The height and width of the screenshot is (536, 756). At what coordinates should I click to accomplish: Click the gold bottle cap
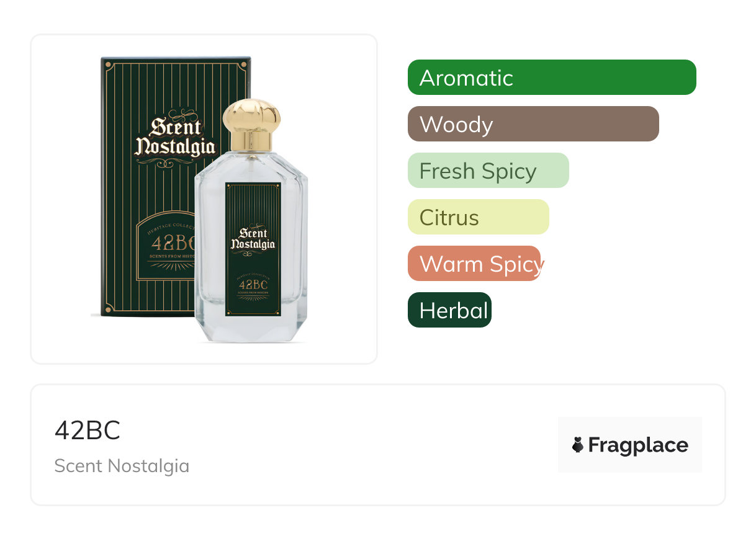pos(251,125)
